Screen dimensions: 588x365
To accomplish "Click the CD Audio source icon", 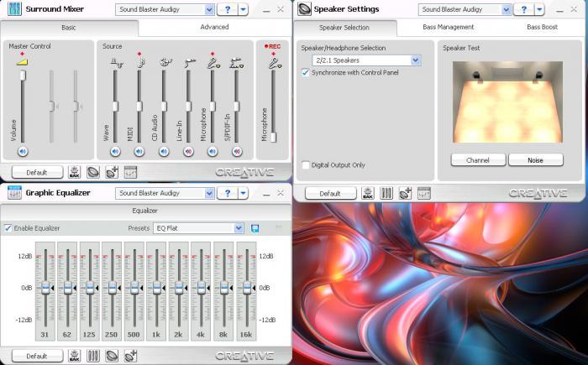I will click(165, 62).
